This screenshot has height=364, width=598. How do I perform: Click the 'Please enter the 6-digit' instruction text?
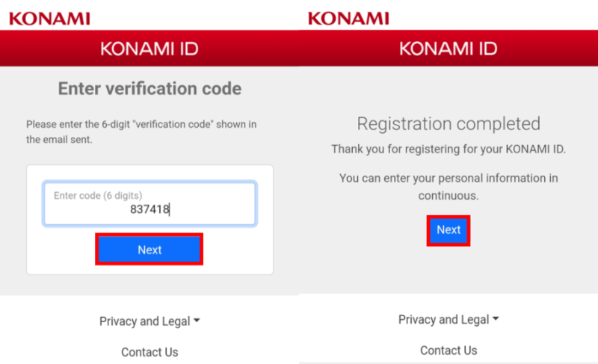coord(141,132)
